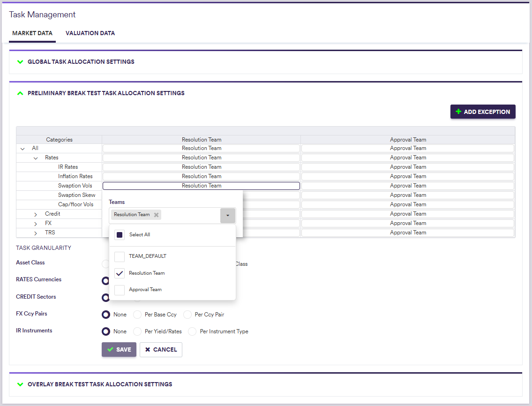The image size is (532, 406).
Task: Tick the Approval Team checkbox in the list
Action: 120,290
